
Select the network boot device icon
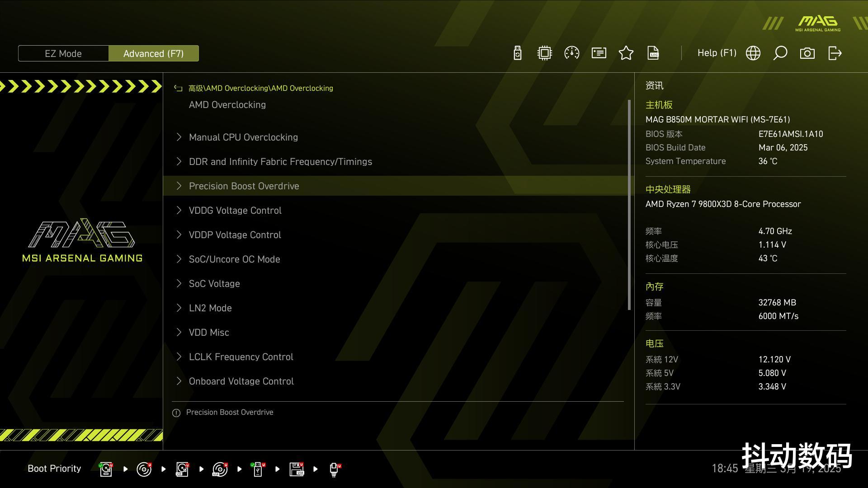(x=335, y=469)
